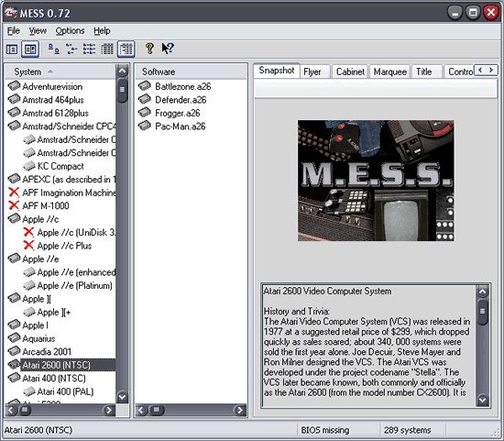Viewport: 504px width, 441px height.
Task: Click the system list scroll down arrow
Action: tap(122, 397)
